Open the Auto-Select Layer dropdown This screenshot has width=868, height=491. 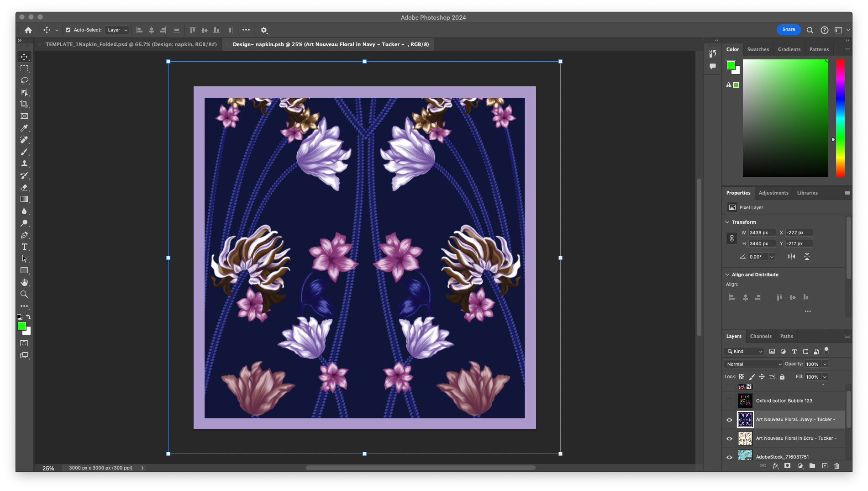click(117, 30)
